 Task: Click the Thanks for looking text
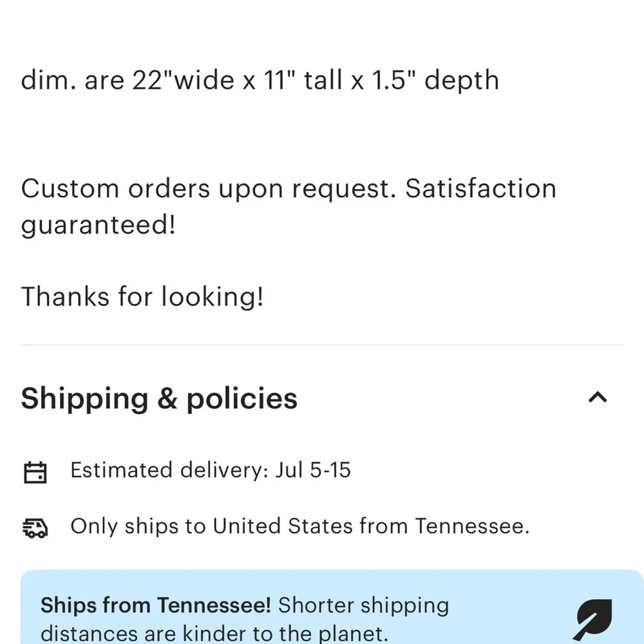point(142,296)
